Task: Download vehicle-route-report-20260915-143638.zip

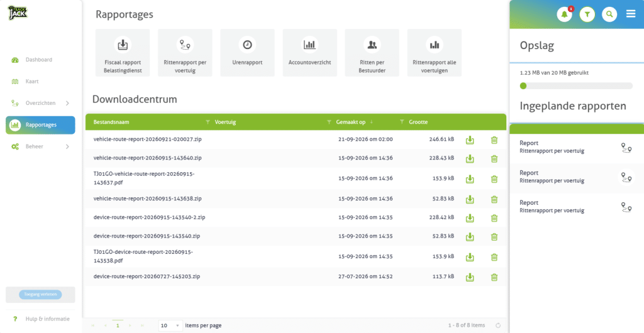Action: coord(470,199)
